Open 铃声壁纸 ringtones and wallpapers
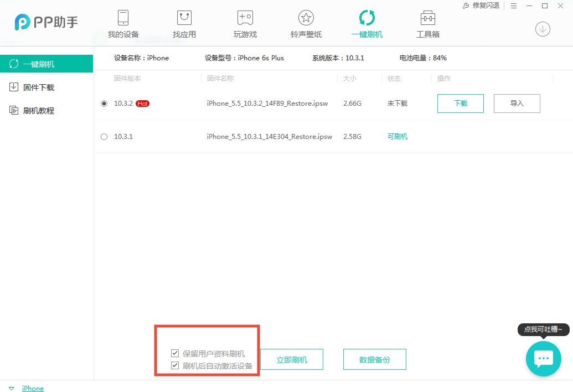This screenshot has width=573, height=392. tap(306, 22)
